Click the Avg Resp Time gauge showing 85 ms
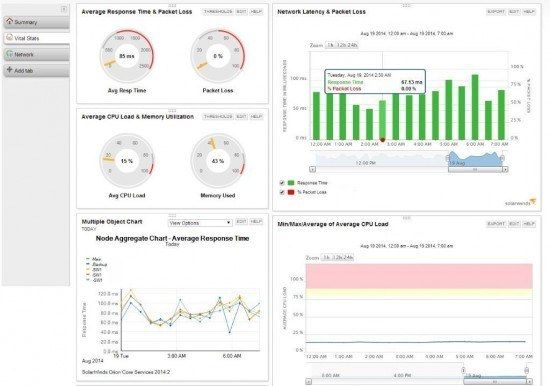The height and width of the screenshot is (386, 550). coord(127,56)
